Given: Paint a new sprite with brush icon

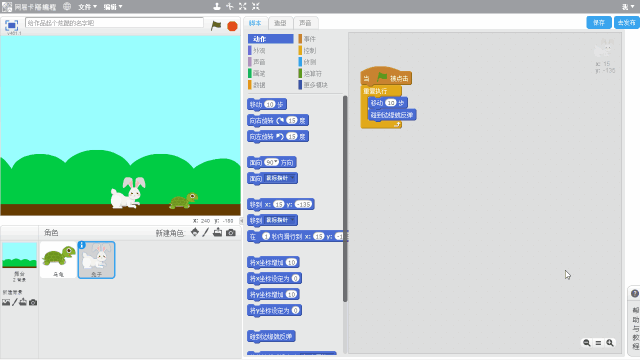Looking at the screenshot, I should click(x=206, y=233).
